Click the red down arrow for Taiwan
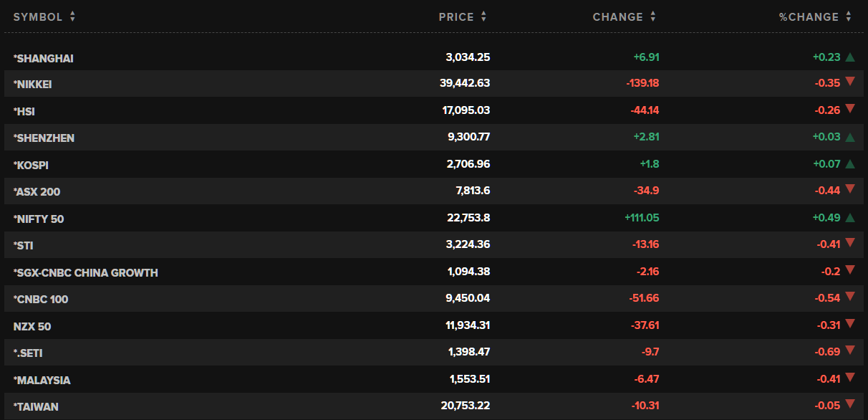Image resolution: width=868 pixels, height=420 pixels. click(x=850, y=404)
